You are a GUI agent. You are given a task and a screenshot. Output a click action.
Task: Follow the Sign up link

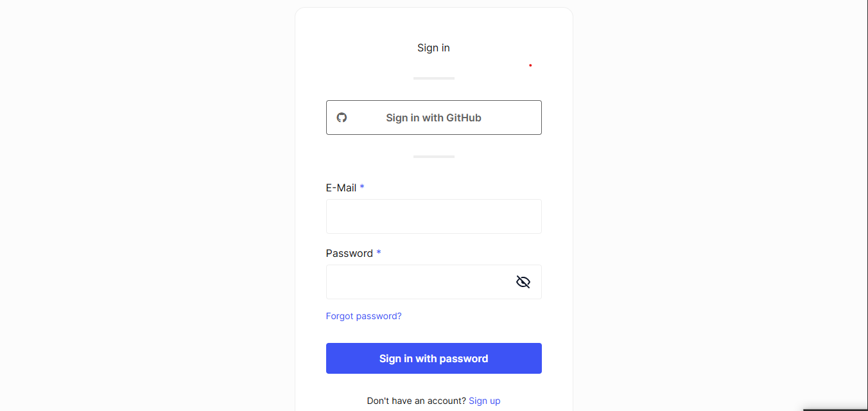pyautogui.click(x=484, y=400)
